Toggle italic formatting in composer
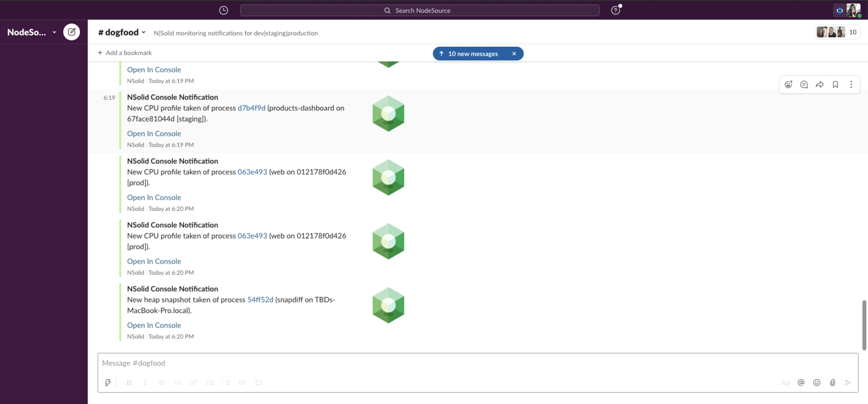Viewport: 868px width, 404px height. [x=145, y=383]
